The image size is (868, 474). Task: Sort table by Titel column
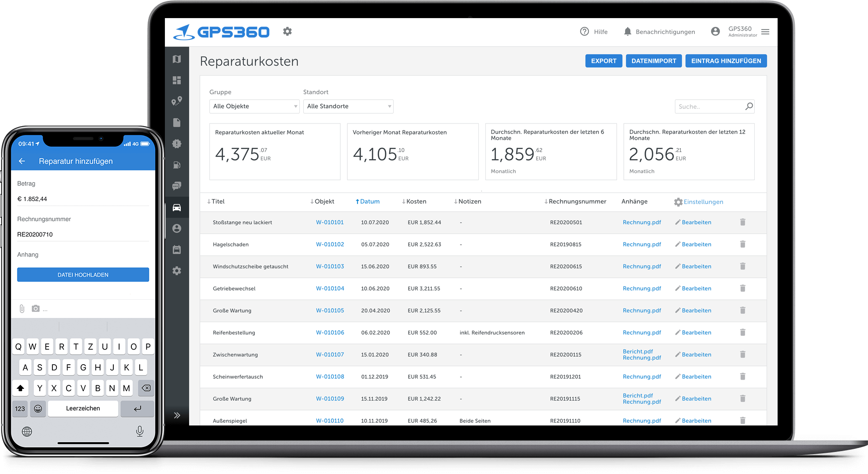(216, 202)
